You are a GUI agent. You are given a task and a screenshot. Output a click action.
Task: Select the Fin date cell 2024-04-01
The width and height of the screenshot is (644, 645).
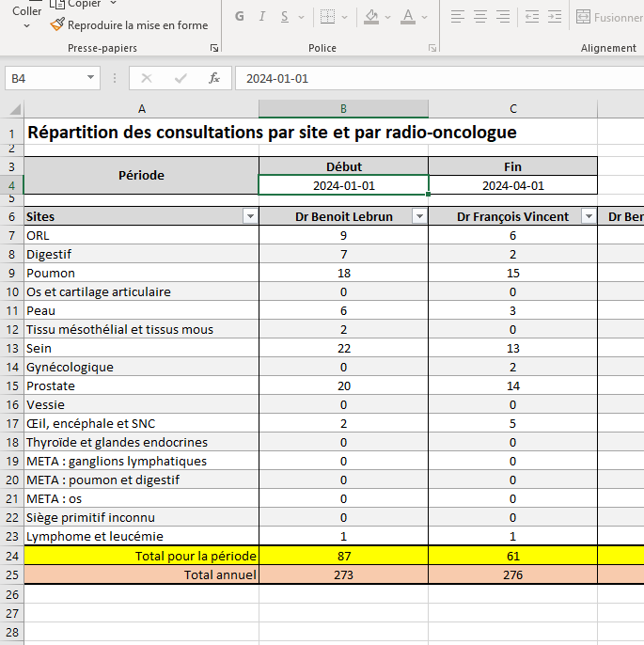click(512, 185)
